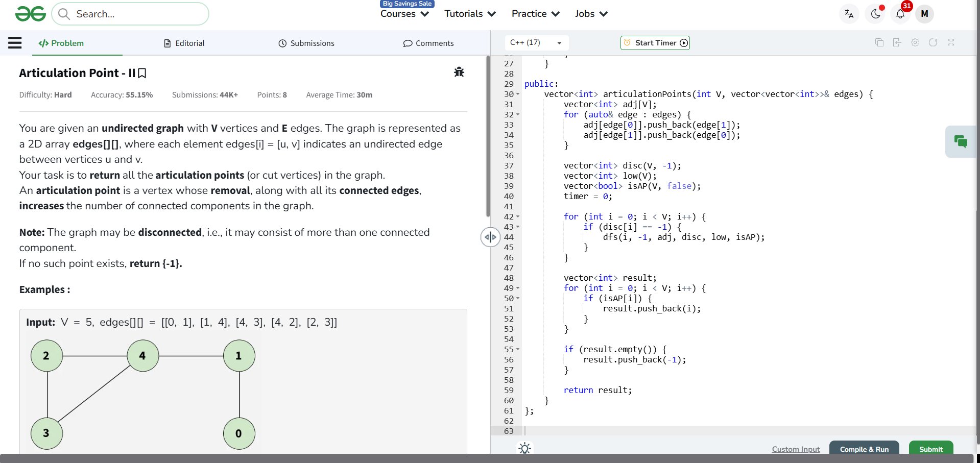This screenshot has width=980, height=463.
Task: Switch to the Editorial tab
Action: click(x=184, y=43)
